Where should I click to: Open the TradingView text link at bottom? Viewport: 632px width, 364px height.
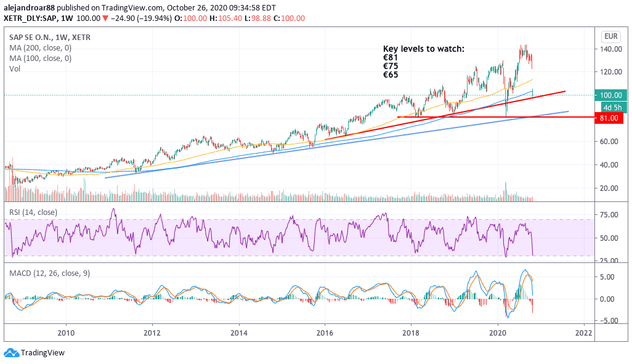[43, 353]
